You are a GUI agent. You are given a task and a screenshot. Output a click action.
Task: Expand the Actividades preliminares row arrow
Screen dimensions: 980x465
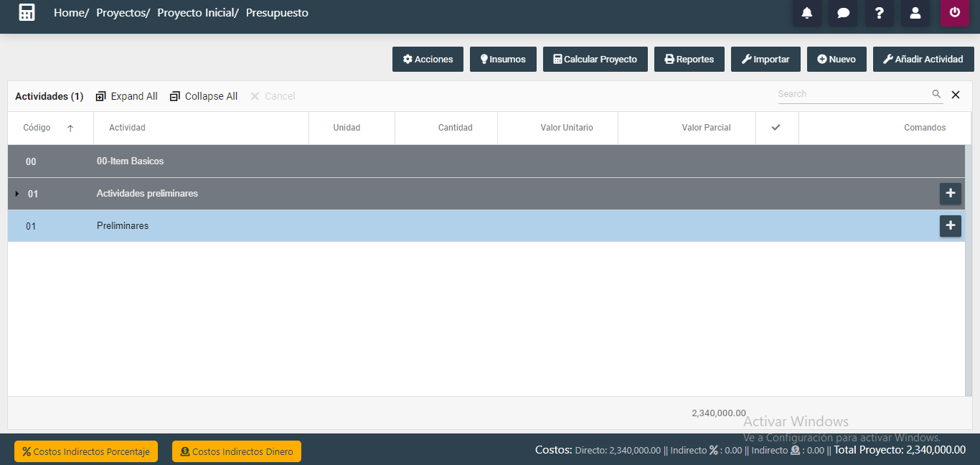17,194
